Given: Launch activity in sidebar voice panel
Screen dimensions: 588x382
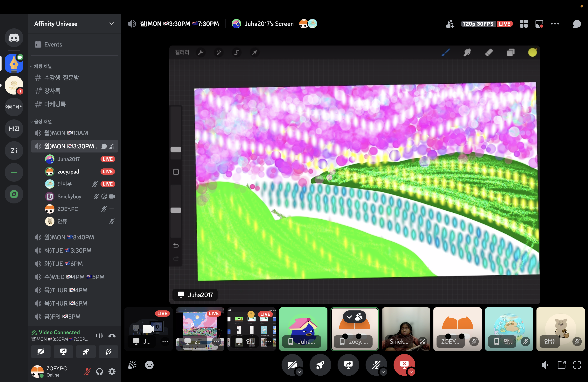Looking at the screenshot, I should click(x=86, y=352).
